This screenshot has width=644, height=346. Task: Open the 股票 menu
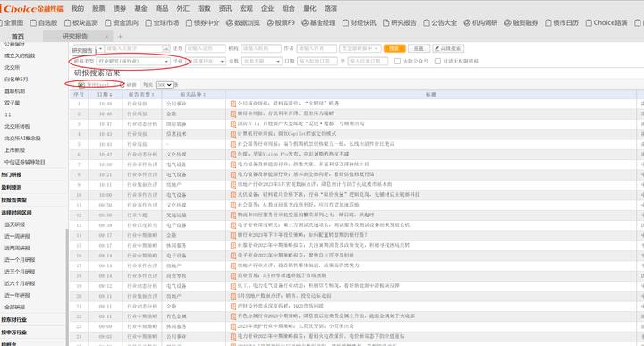[x=98, y=8]
